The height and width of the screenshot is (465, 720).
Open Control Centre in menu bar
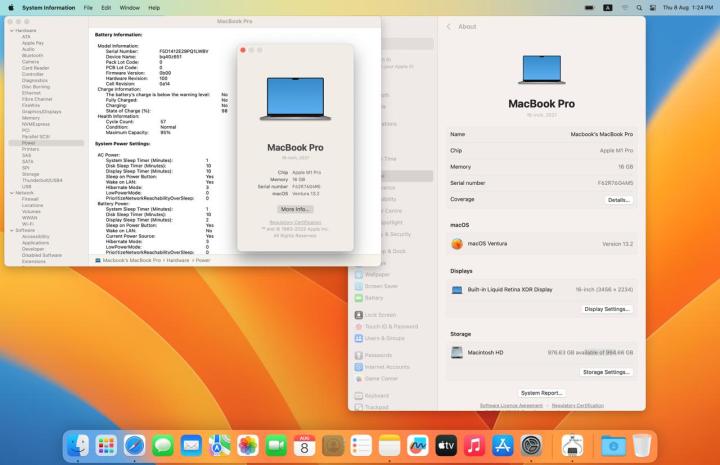652,8
